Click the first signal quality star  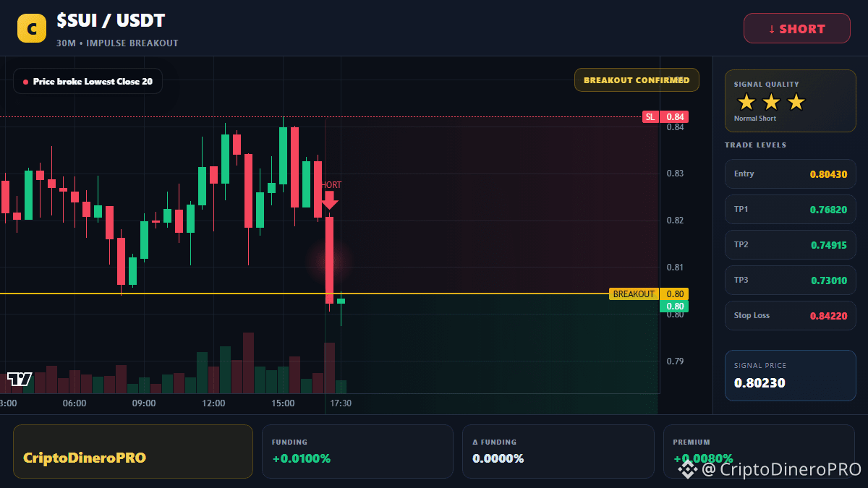(x=746, y=102)
